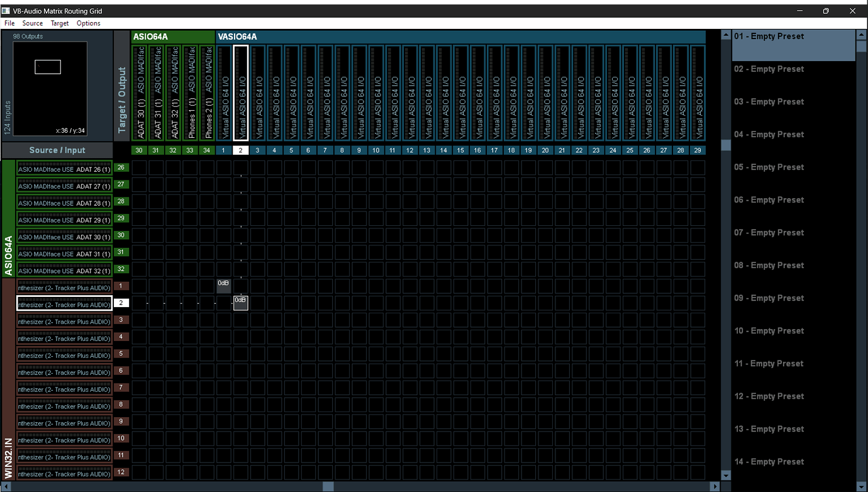This screenshot has height=492, width=868.
Task: Open the Source menu
Action: pyautogui.click(x=32, y=23)
